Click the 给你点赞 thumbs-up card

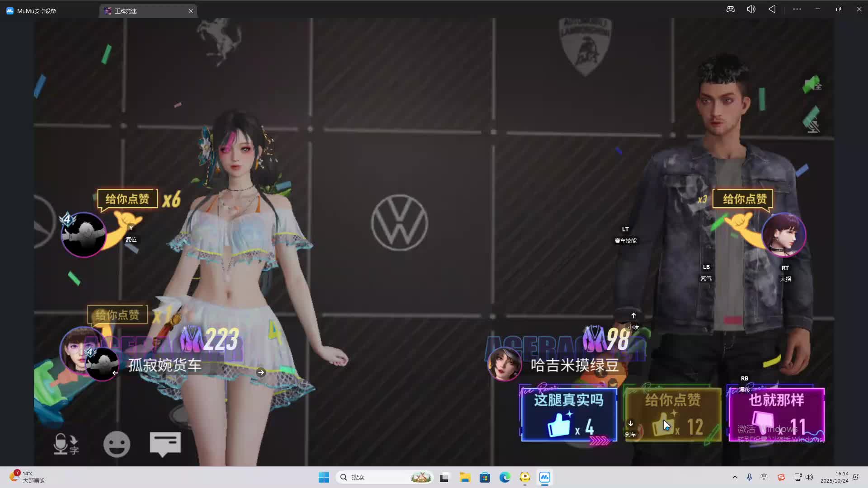click(673, 414)
